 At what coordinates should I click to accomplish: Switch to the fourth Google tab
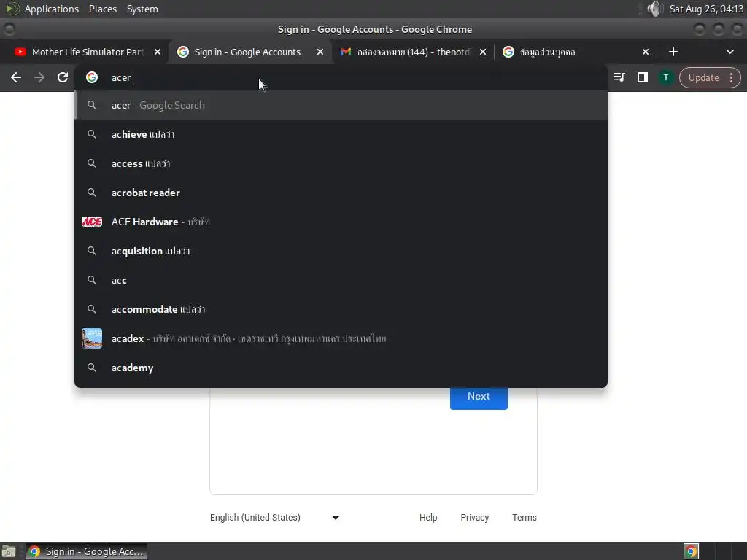click(574, 52)
